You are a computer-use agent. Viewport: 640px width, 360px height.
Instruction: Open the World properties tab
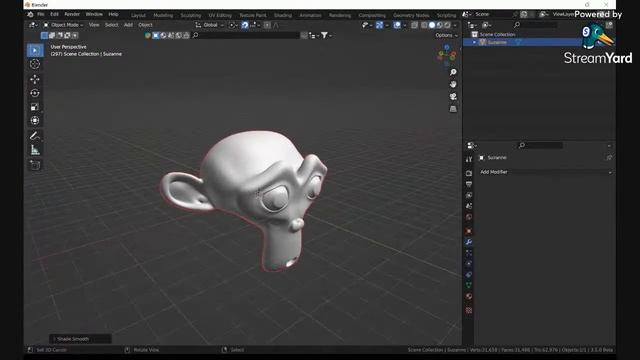tap(469, 217)
